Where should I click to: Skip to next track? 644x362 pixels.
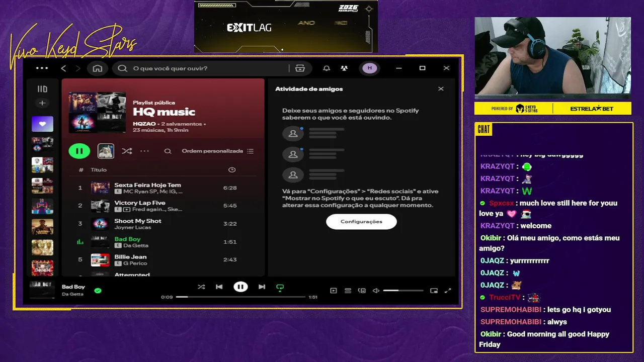tap(262, 287)
